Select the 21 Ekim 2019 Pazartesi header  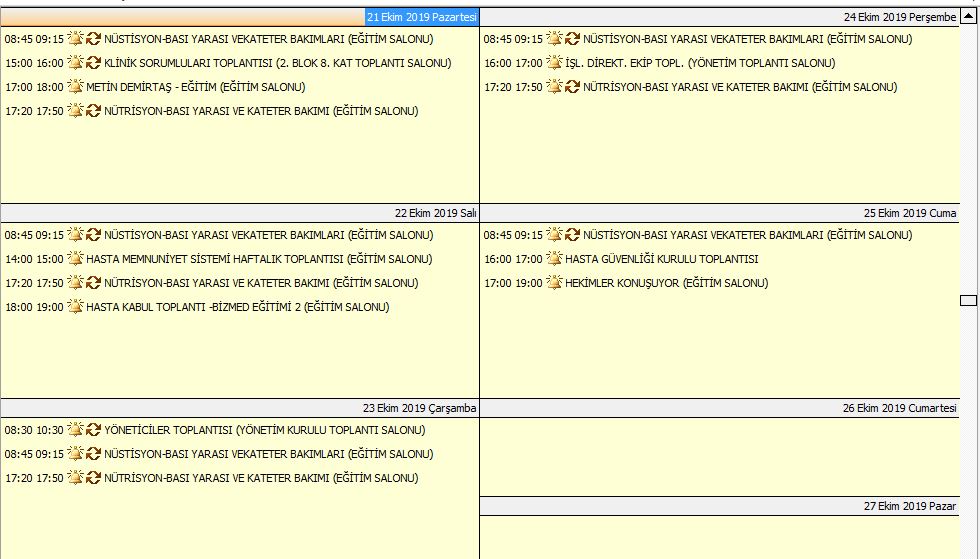click(421, 17)
